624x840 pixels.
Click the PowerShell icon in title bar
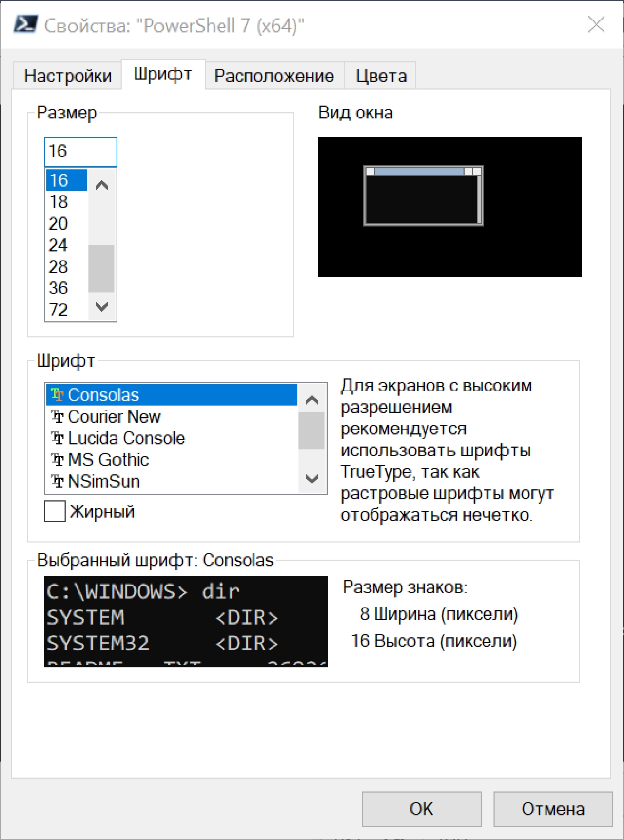coord(25,24)
